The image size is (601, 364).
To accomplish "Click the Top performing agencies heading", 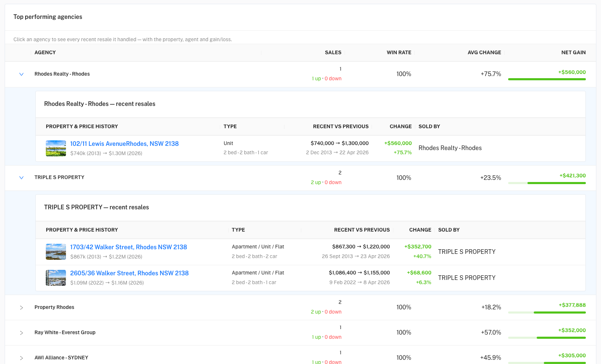I will point(48,17).
